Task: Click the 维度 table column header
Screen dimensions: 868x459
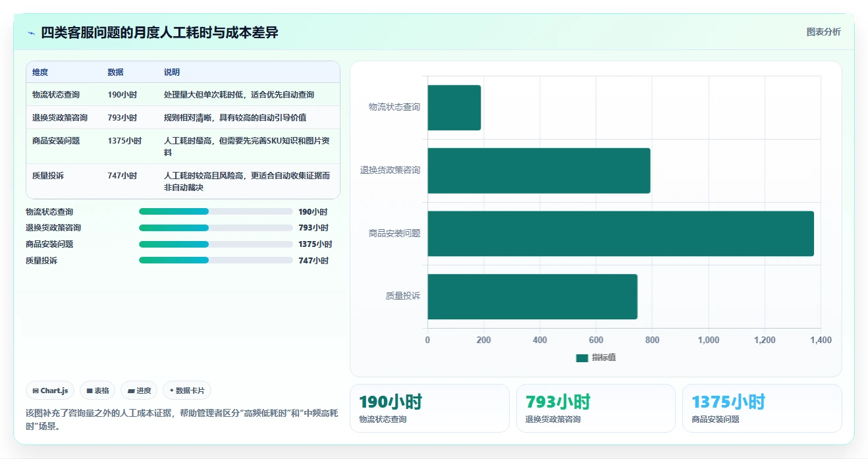Action: [x=40, y=72]
